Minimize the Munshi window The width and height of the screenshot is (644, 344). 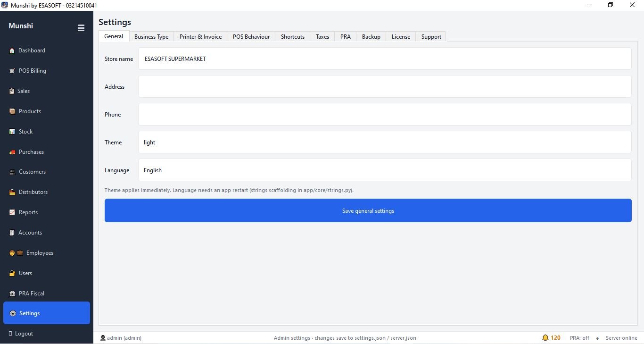pos(589,5)
